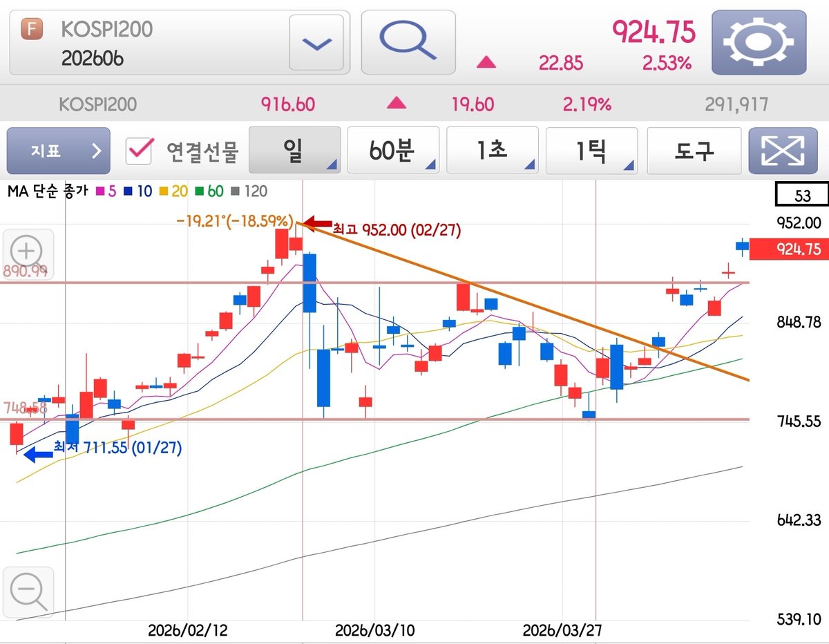The height and width of the screenshot is (644, 829).
Task: Select the 1틱 period dropdown
Action: [x=591, y=151]
